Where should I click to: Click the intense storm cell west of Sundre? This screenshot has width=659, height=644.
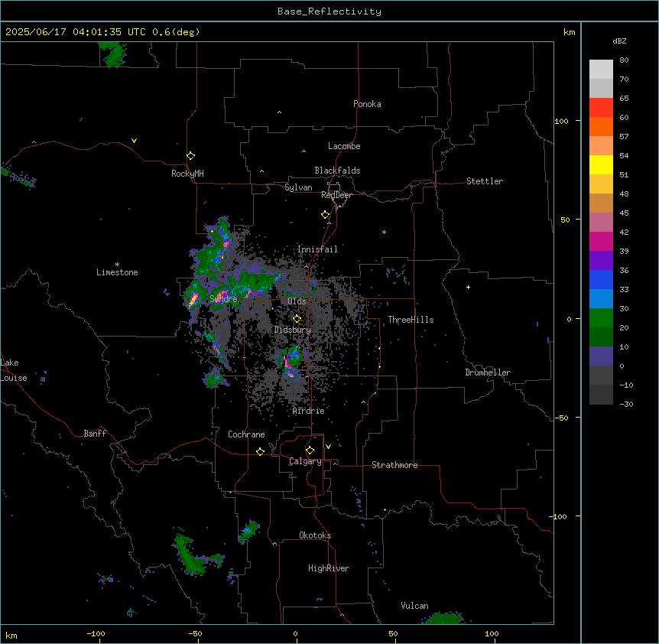tap(193, 298)
